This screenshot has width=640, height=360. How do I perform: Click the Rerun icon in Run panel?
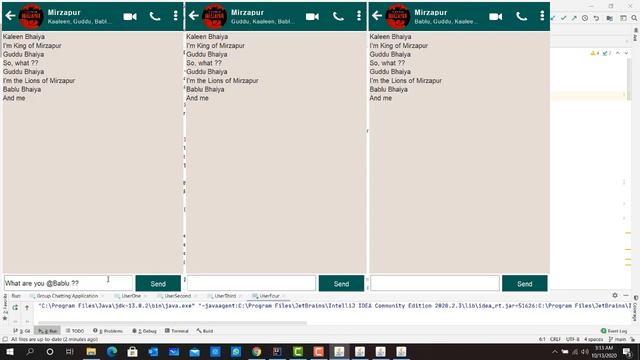15,307
